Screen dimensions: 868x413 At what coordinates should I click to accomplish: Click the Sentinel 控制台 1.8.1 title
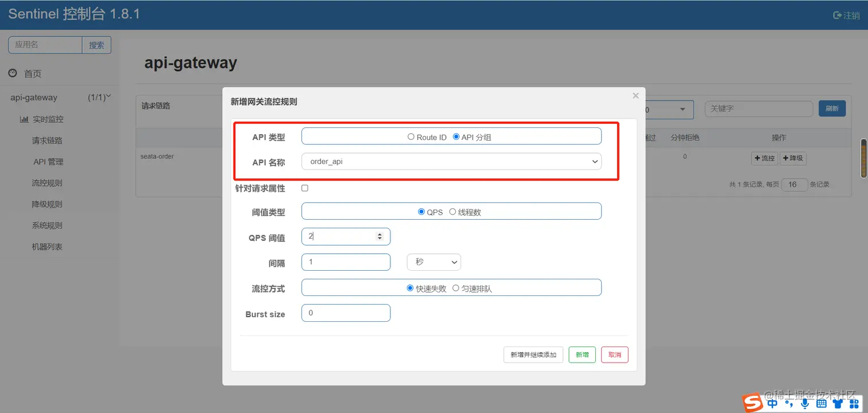[x=74, y=14]
